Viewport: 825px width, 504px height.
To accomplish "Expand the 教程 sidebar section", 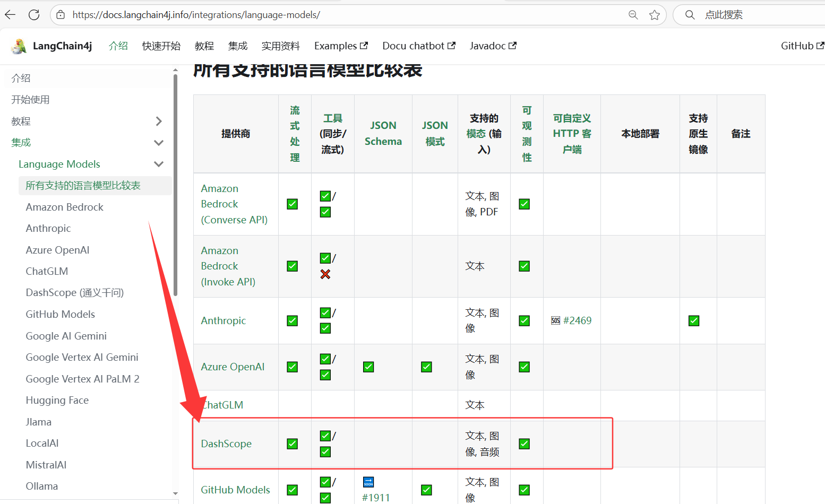I will (x=158, y=121).
